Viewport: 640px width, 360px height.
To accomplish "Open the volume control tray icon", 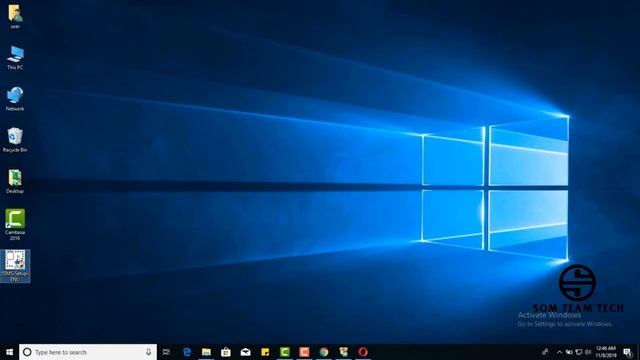I will pos(588,352).
